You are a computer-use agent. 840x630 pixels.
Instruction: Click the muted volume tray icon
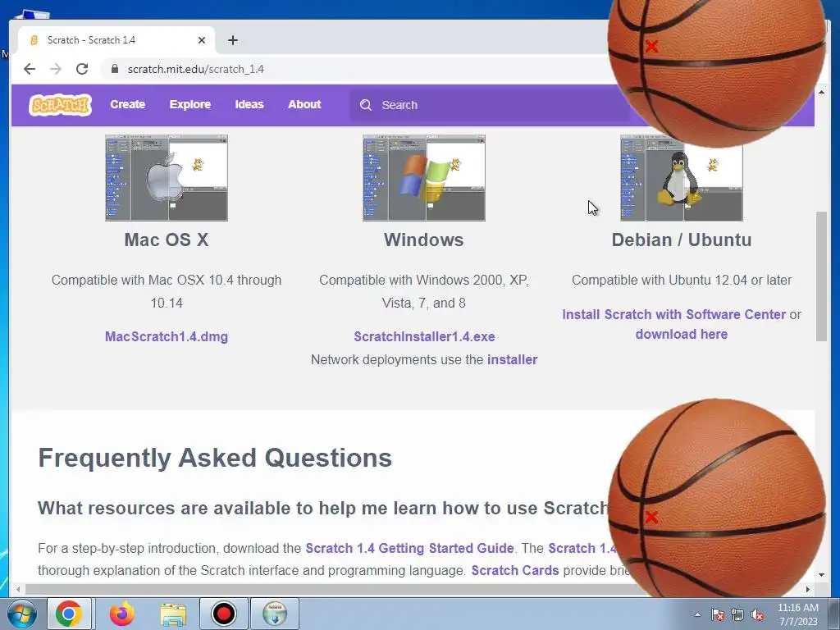tap(757, 614)
